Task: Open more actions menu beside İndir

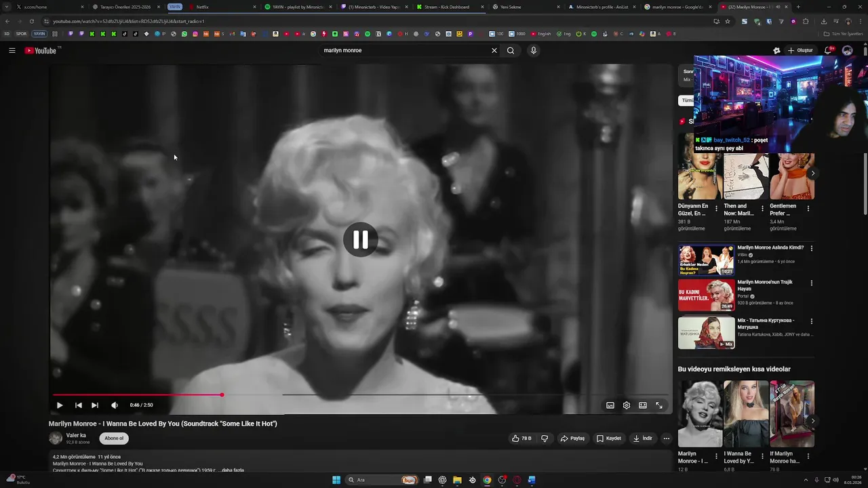Action: point(666,439)
